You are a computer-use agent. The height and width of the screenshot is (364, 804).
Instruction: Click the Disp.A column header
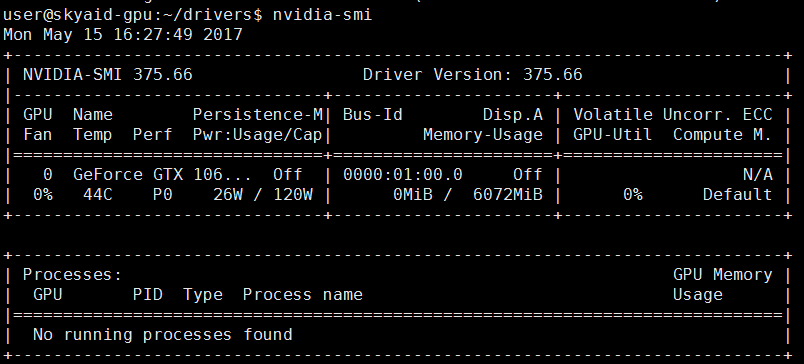tap(513, 115)
